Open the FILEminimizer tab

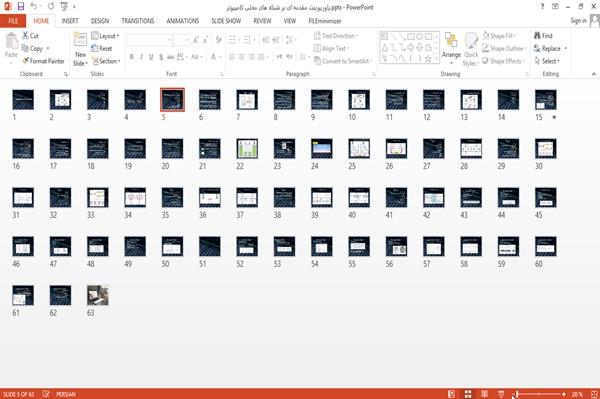click(x=325, y=21)
